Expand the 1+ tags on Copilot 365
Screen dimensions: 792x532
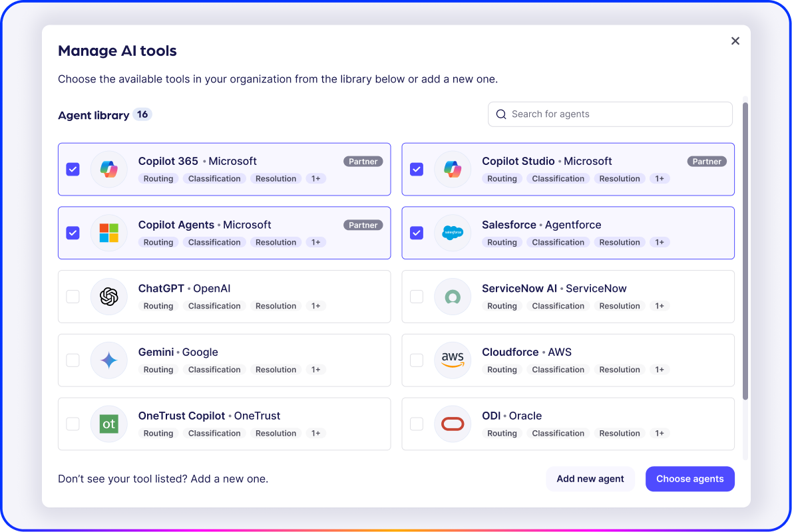tap(315, 179)
